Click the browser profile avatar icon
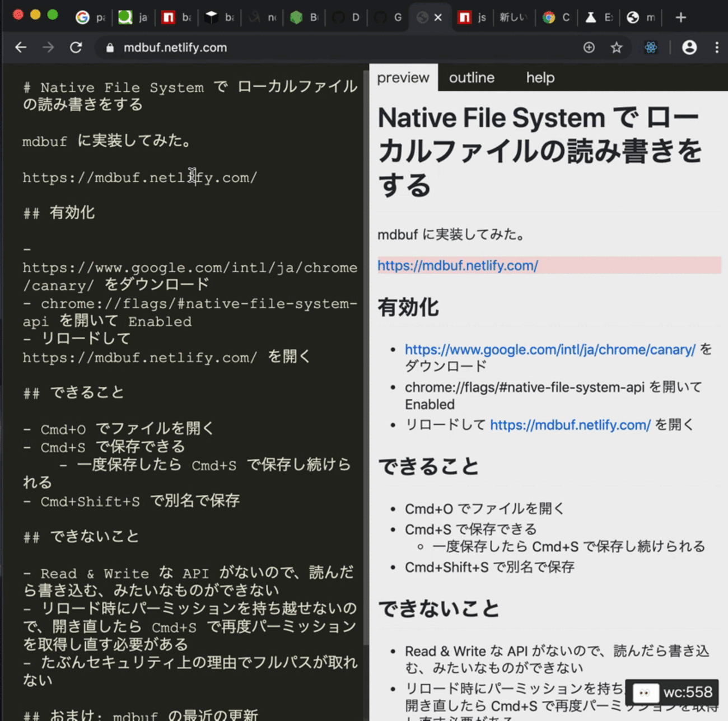Screen dimensions: 728x721 coord(689,48)
